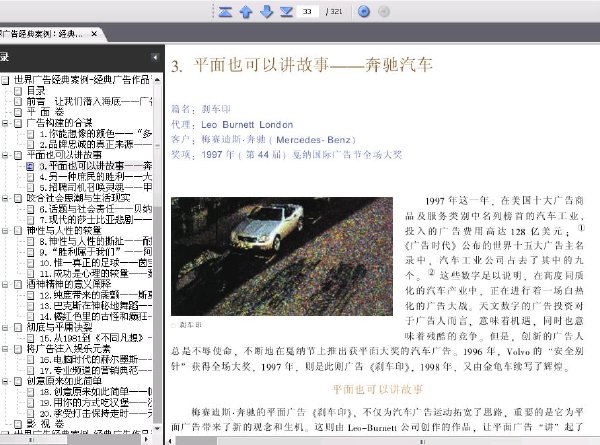Go to first page icon
Image resolution: width=600 pixels, height=445 pixels.
[x=225, y=12]
